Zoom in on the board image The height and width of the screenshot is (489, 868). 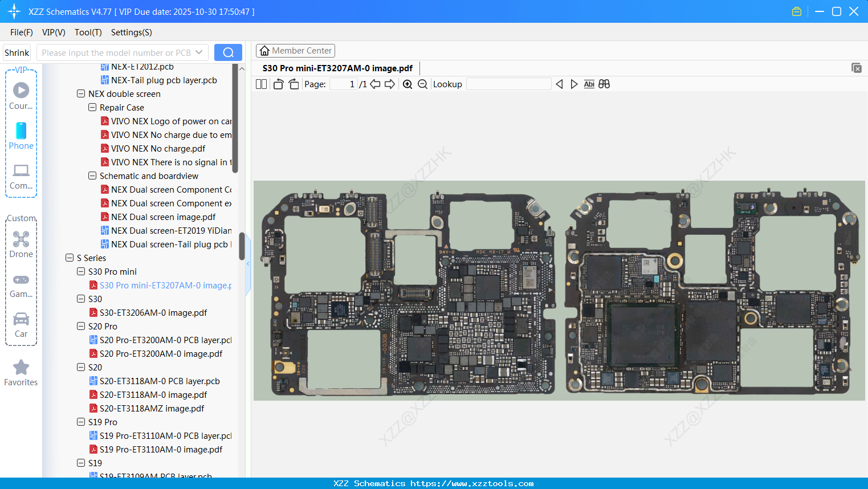407,84
